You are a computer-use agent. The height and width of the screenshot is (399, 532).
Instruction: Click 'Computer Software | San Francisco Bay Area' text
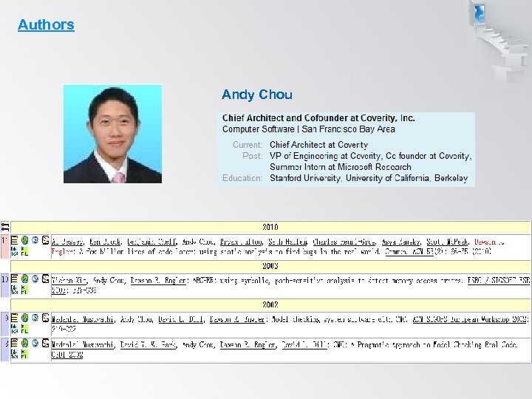(x=309, y=129)
